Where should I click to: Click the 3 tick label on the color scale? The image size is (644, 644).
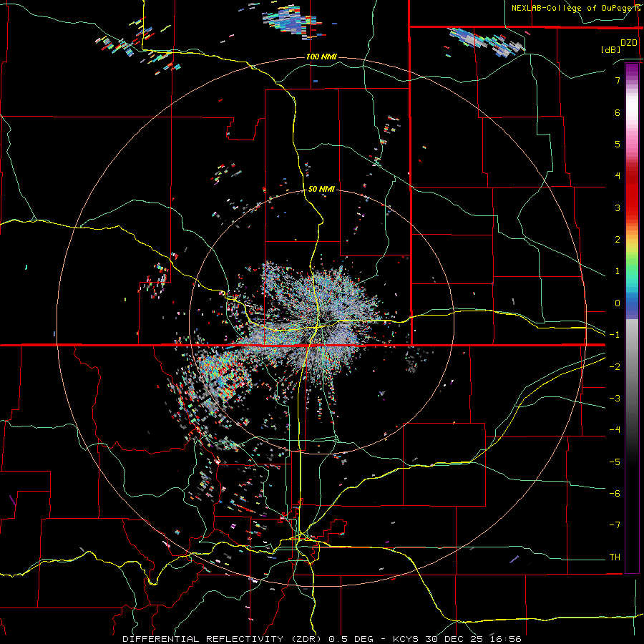coord(618,208)
